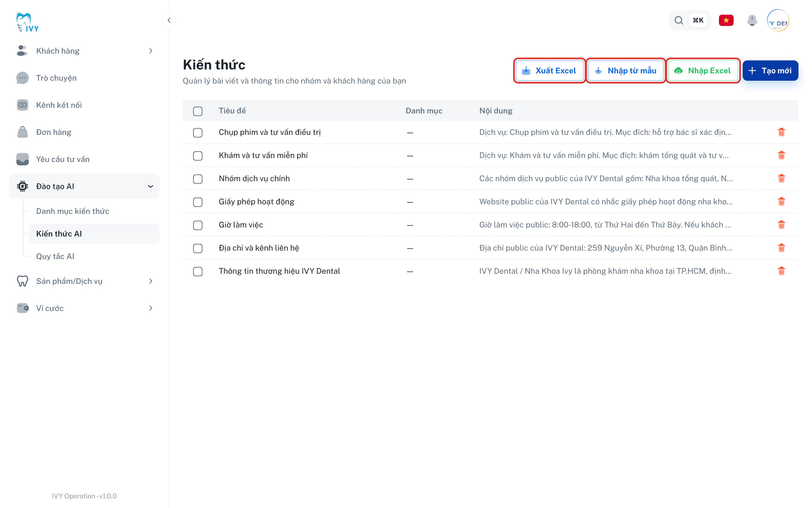The width and height of the screenshot is (812, 508).
Task: Click Nhập từ mẫu button
Action: coord(626,71)
